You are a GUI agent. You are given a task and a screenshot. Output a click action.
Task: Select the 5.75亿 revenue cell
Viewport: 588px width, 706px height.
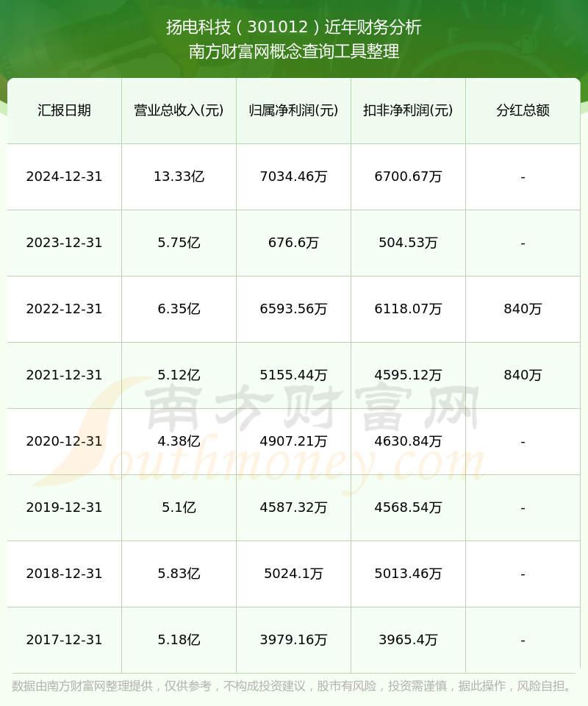tap(179, 243)
